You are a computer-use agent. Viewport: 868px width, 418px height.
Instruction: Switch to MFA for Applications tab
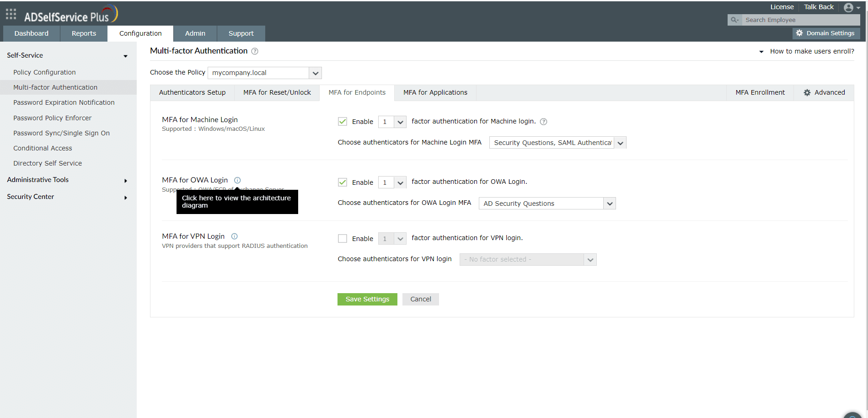(435, 92)
